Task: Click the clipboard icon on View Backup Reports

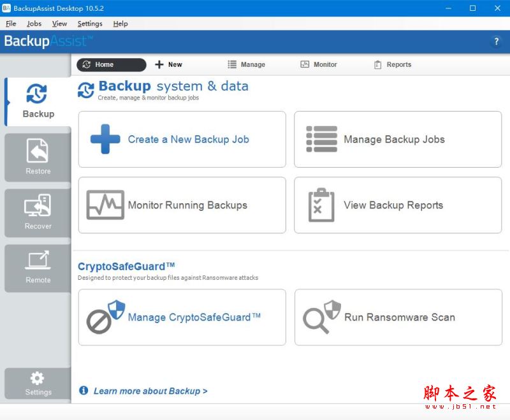Action: coord(321,205)
